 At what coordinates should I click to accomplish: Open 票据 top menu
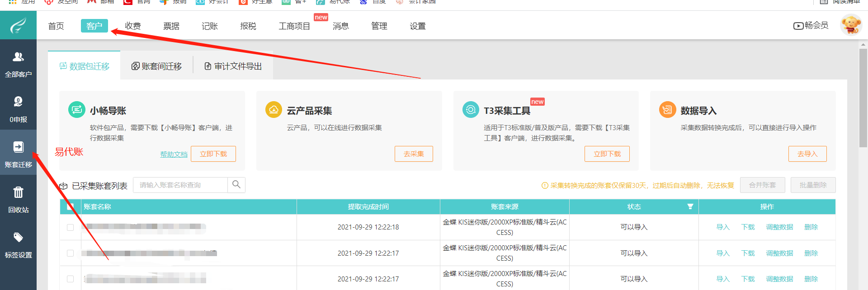(171, 26)
